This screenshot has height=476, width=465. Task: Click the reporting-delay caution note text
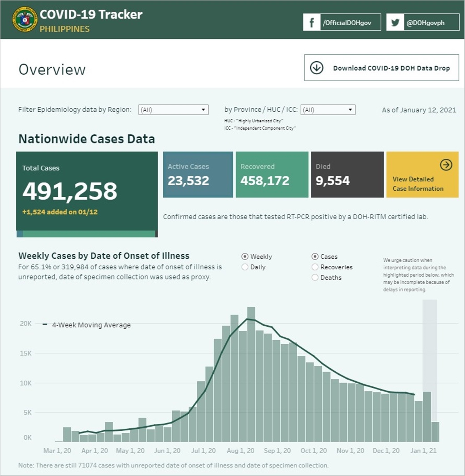419,275
